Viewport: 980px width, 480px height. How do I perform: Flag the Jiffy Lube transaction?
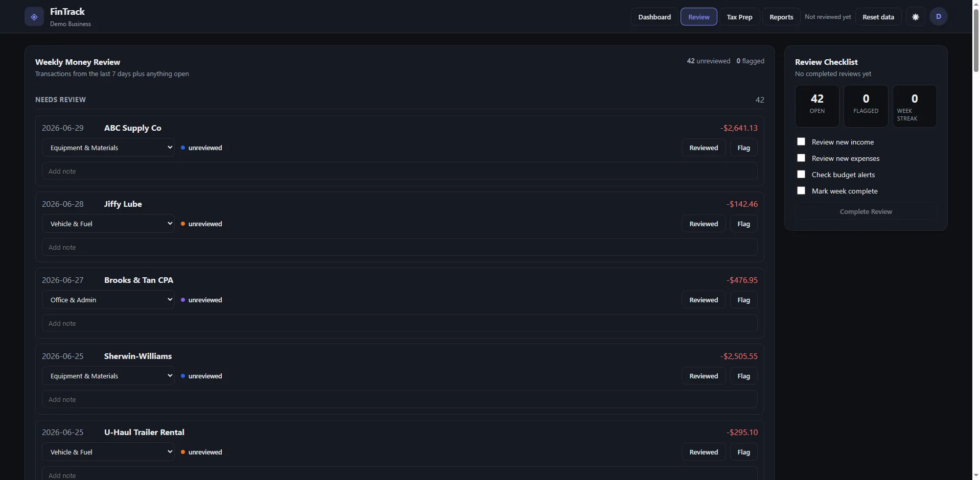tap(744, 224)
